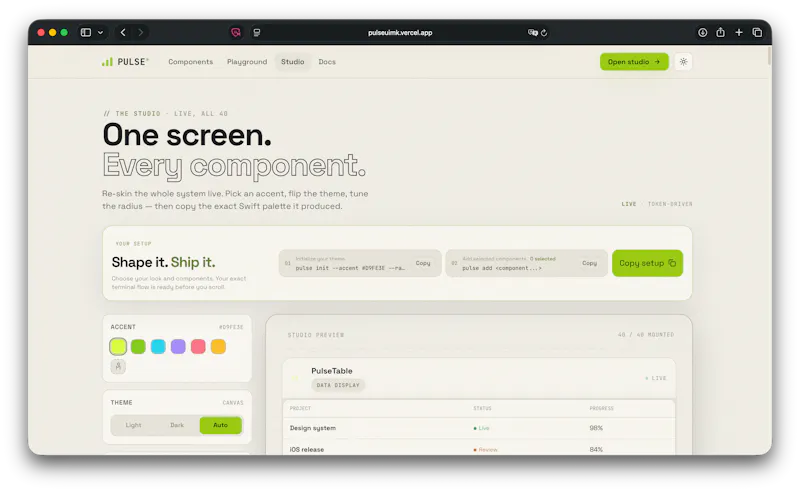Select the purple accent swatch
The width and height of the screenshot is (800, 492).
pyautogui.click(x=178, y=347)
